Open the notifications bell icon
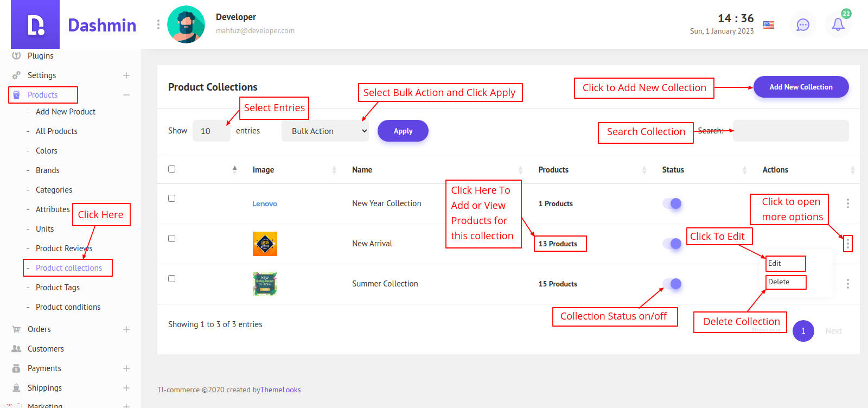The width and height of the screenshot is (868, 408). (x=838, y=24)
